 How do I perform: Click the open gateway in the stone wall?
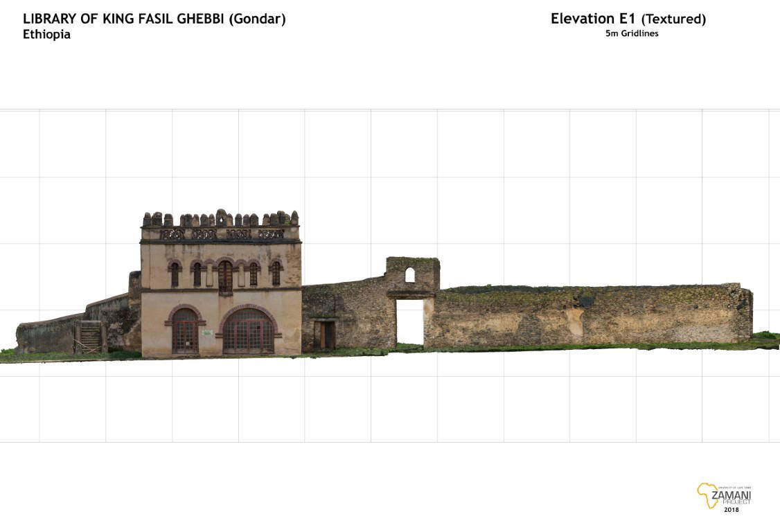[409, 321]
